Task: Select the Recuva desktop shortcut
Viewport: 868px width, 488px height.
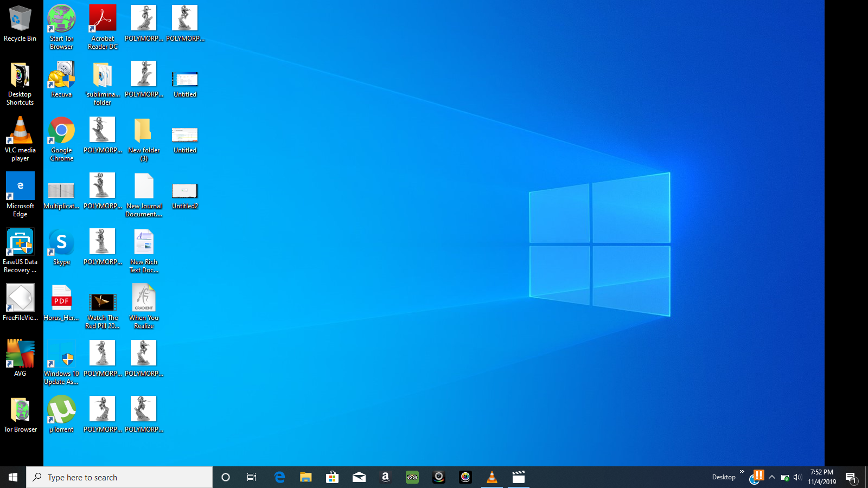Action: 61,79
